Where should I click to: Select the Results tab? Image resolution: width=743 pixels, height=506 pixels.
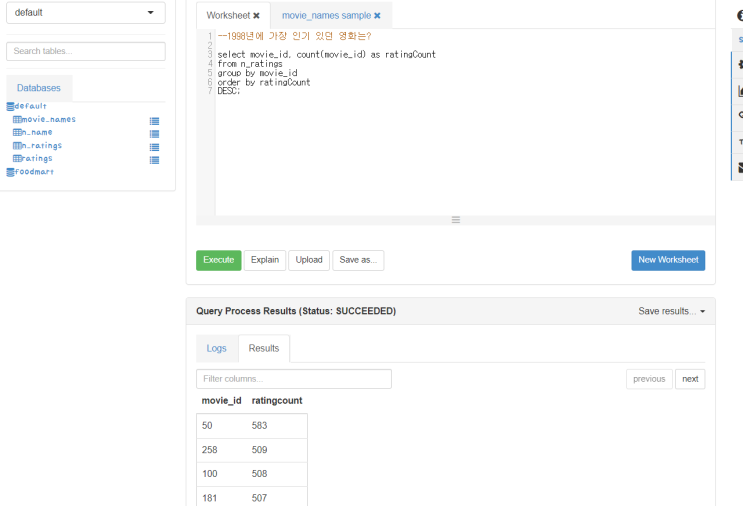coord(264,348)
